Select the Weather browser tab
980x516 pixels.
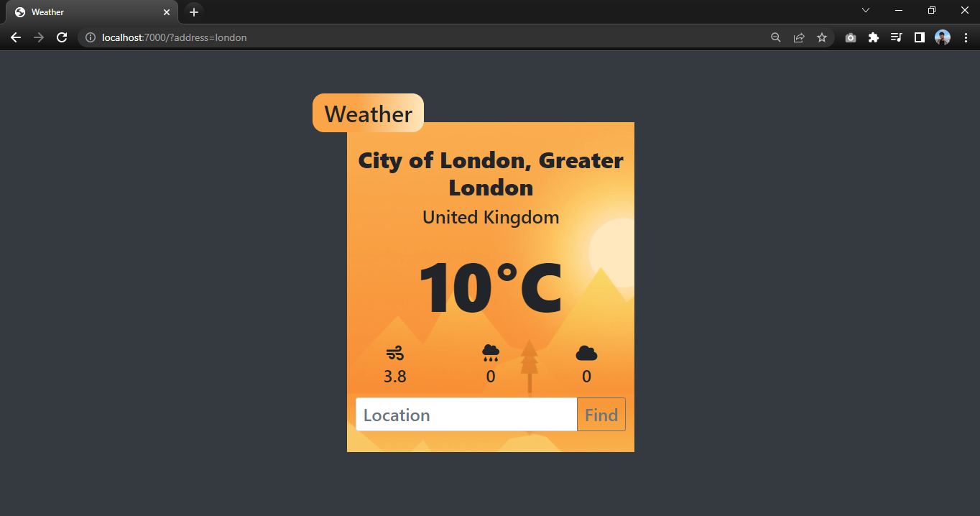click(86, 11)
